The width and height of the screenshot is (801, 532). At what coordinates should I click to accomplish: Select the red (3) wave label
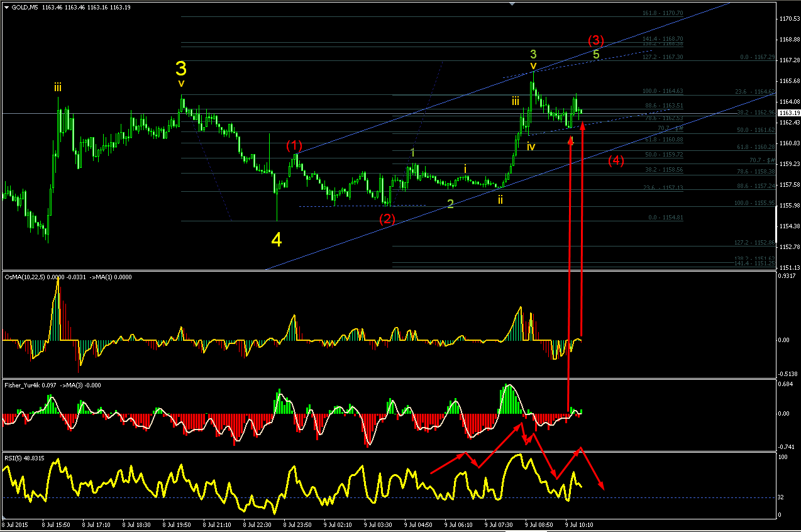tap(596, 41)
